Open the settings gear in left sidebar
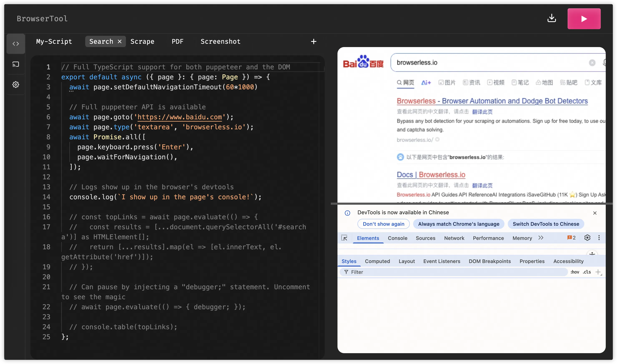The height and width of the screenshot is (364, 617). pyautogui.click(x=16, y=85)
